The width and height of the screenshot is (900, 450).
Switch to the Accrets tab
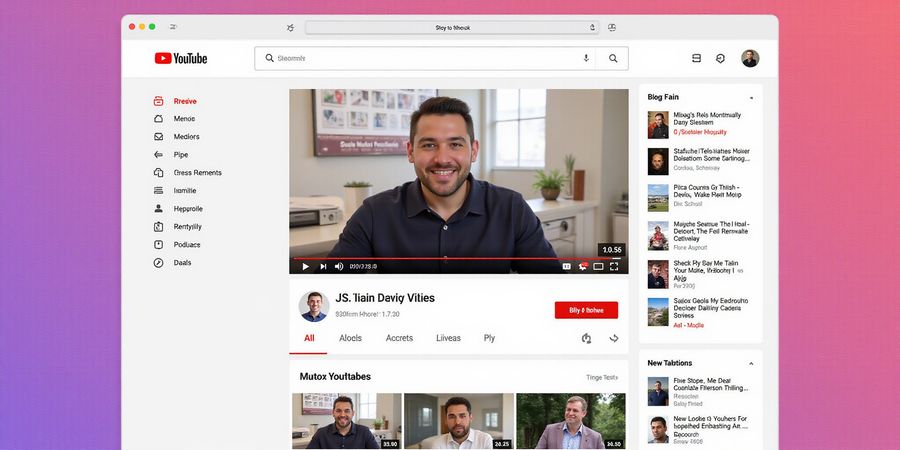399,338
